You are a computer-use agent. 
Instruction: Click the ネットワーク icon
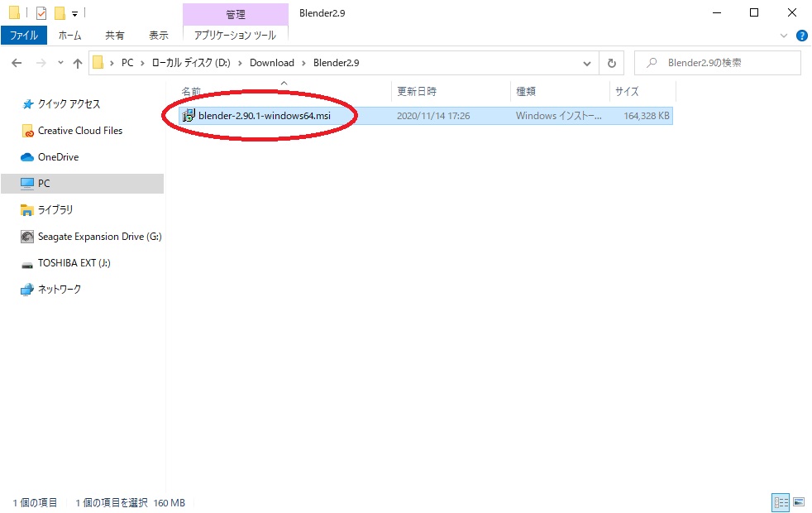click(27, 290)
